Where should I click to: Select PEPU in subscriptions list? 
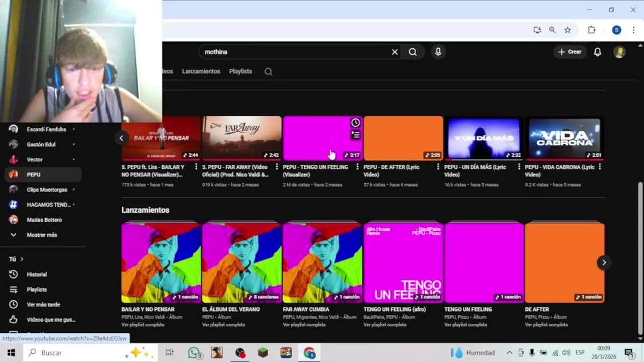[x=43, y=174]
